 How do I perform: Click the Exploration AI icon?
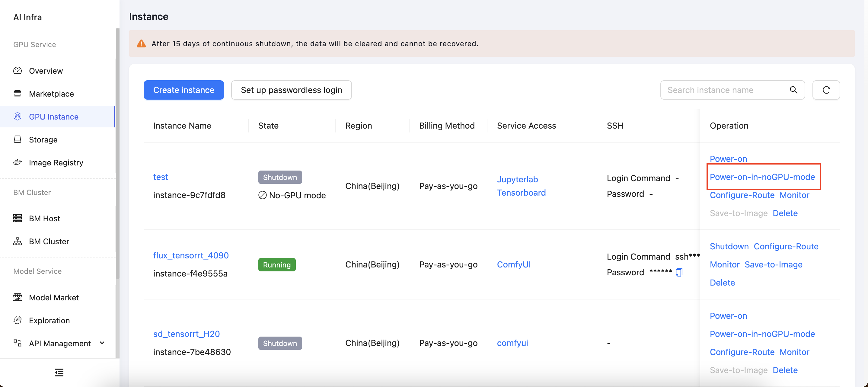pyautogui.click(x=18, y=320)
